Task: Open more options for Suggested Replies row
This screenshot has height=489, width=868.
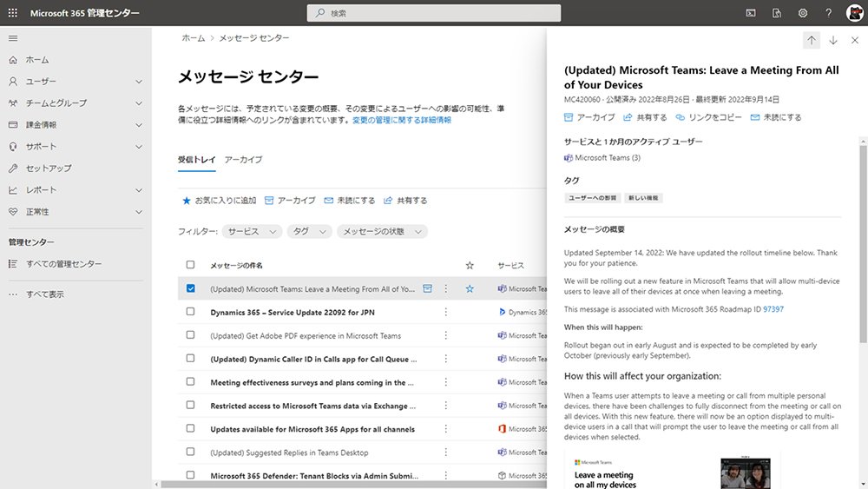Action: pos(445,453)
